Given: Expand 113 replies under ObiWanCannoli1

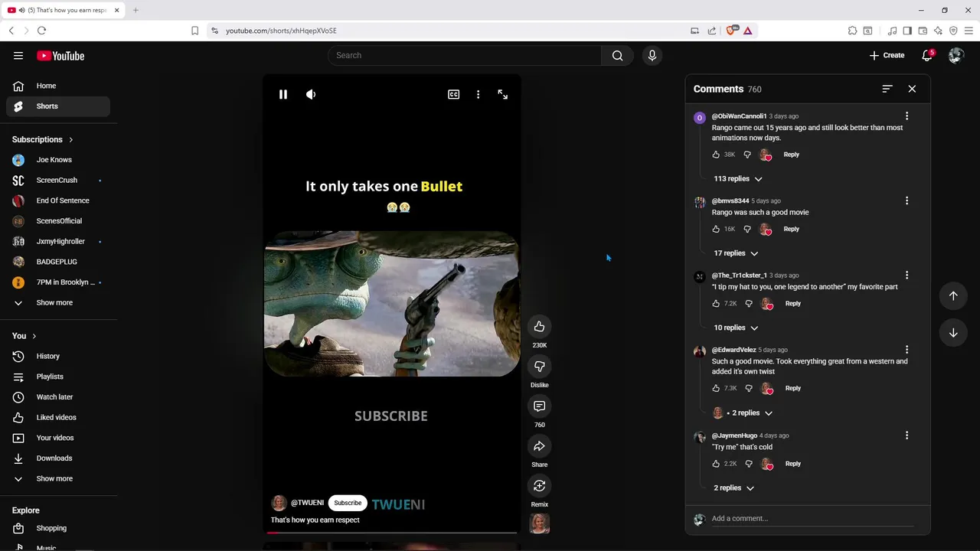Looking at the screenshot, I should tap(738, 178).
